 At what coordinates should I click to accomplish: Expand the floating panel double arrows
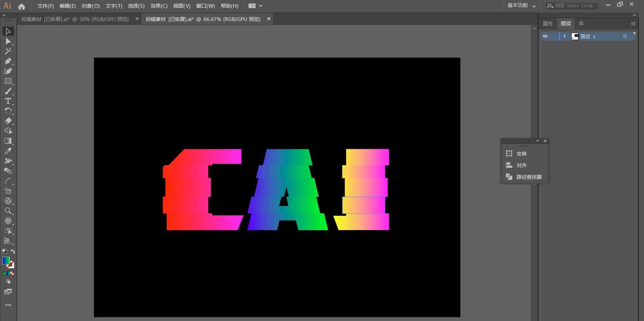[538, 141]
